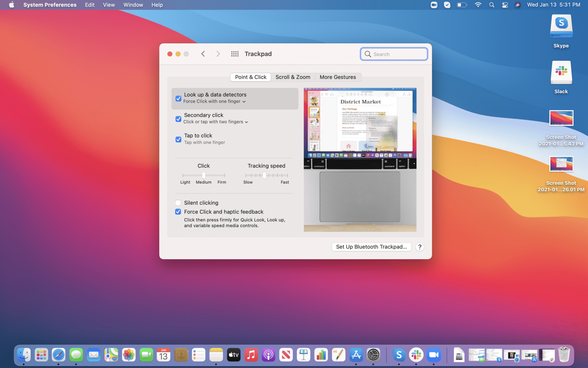Image resolution: width=588 pixels, height=368 pixels.
Task: Open the Help menu
Action: (x=157, y=5)
